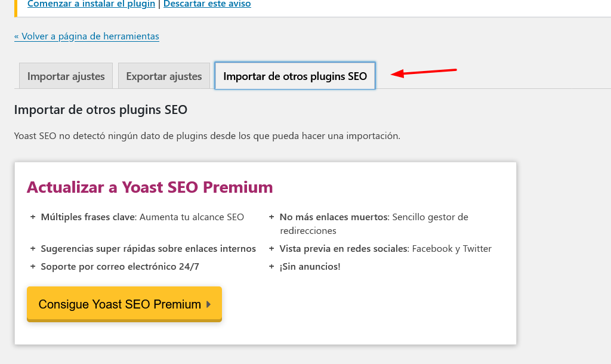The height and width of the screenshot is (364, 611).
Task: Click the red arrow annotation
Action: point(424,72)
